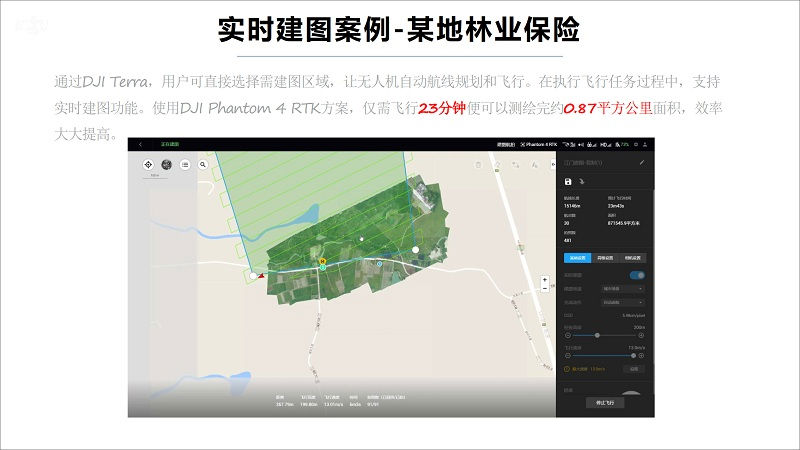Click the apply button beside speed warning
The width and height of the screenshot is (800, 450).
(633, 369)
